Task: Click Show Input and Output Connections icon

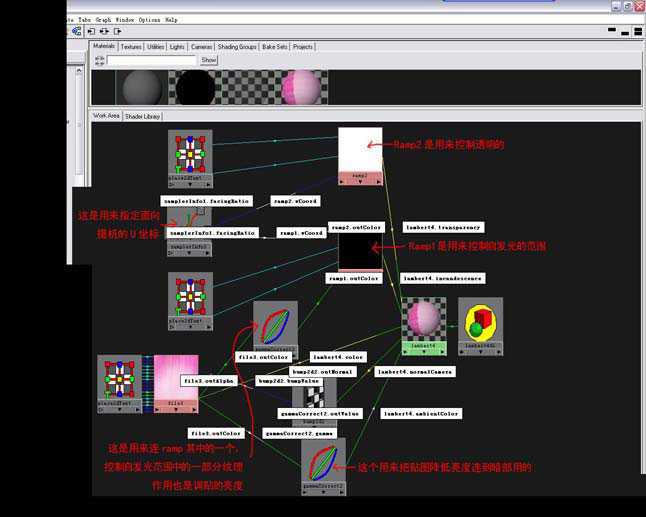Action: point(104,31)
